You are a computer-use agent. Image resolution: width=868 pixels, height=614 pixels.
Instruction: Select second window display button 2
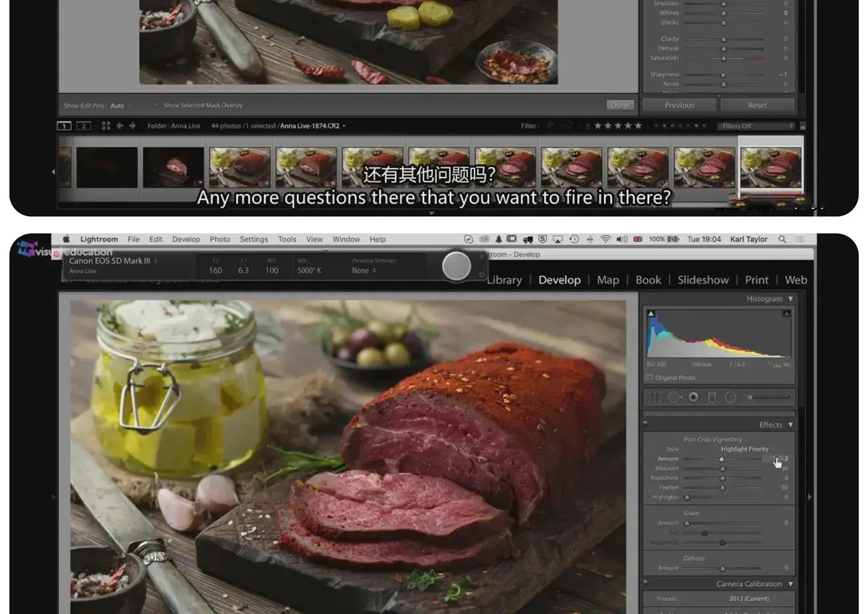(x=84, y=126)
